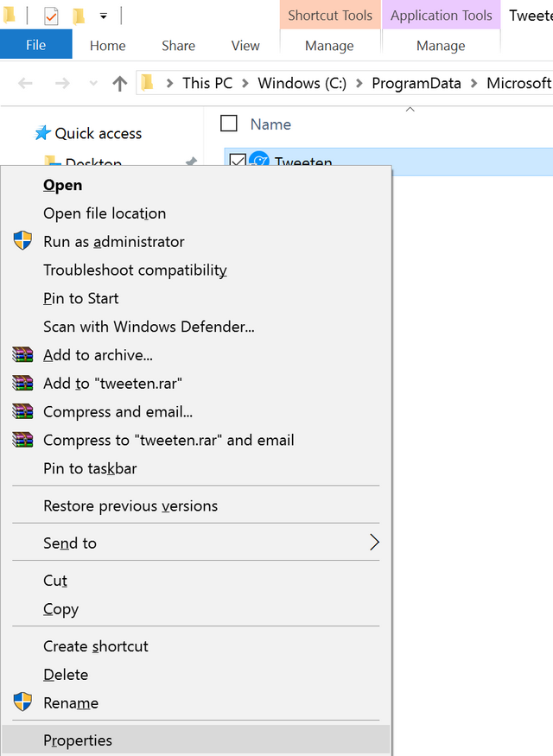Choose Pin to taskbar
Viewport: 553px width, 756px height.
(196, 468)
